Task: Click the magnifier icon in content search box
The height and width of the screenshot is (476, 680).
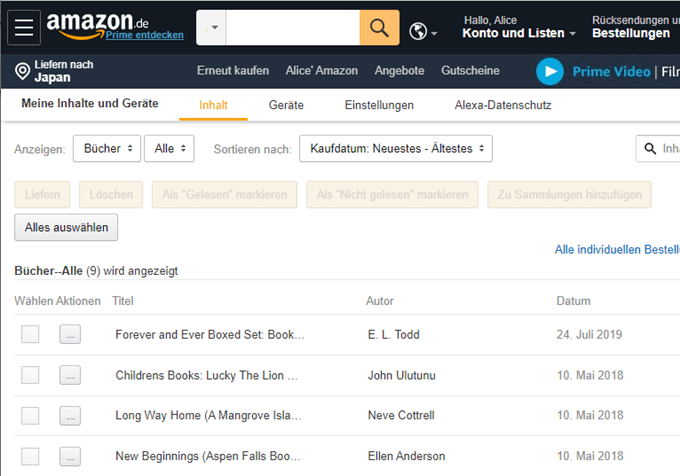Action: (x=650, y=149)
